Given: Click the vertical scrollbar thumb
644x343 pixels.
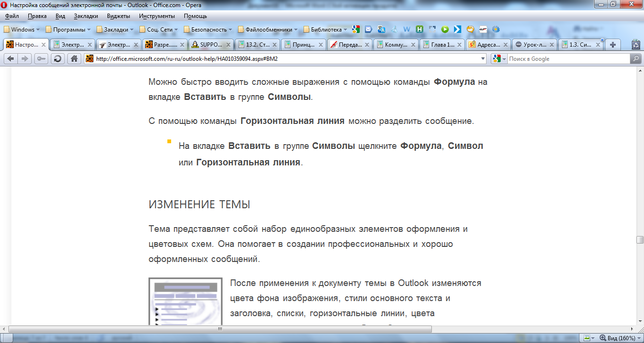Looking at the screenshot, I should (640, 239).
